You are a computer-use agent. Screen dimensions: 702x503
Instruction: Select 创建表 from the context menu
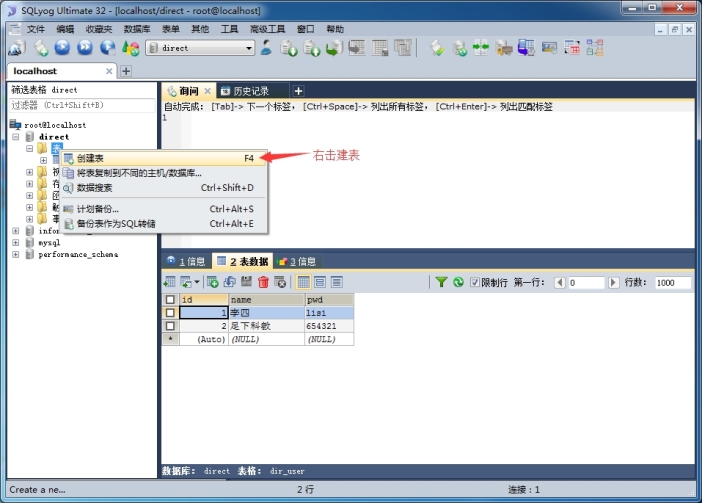click(x=165, y=158)
